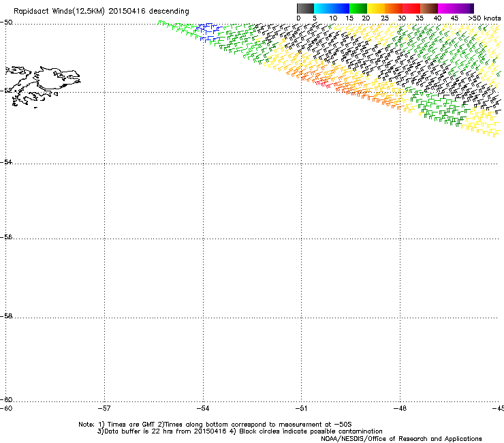Click the green 15–20 knots legend swatch
Viewport: 504px width, 443px height.
tap(358, 8)
